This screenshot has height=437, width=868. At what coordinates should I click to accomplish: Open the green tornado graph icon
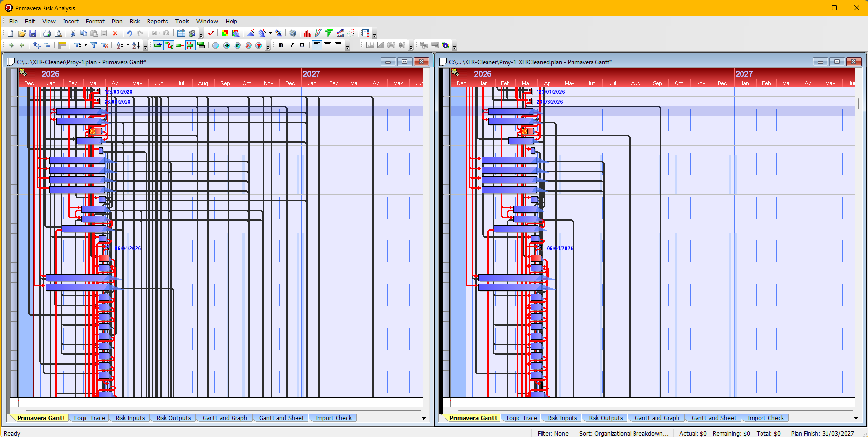(329, 33)
